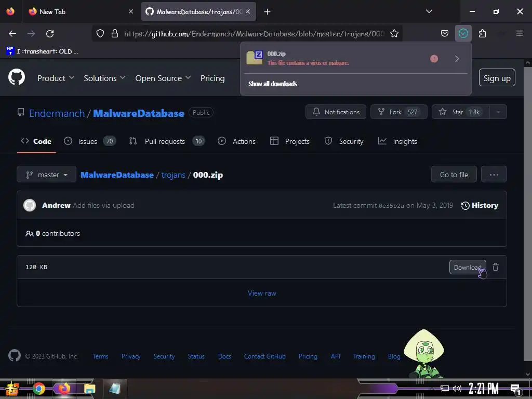Viewport: 532px width, 399px height.
Task: Click the Firefox back arrow
Action: (x=12, y=34)
